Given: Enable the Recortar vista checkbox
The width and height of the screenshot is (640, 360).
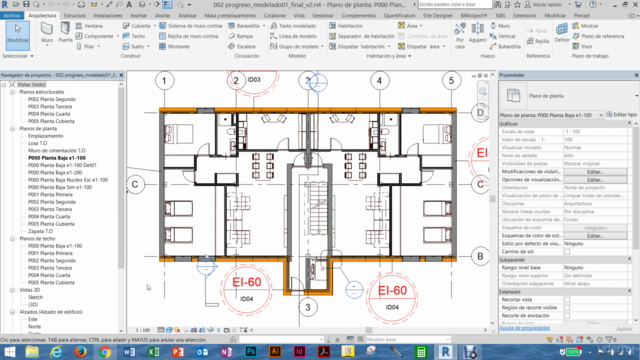Looking at the screenshot, I should coord(567,300).
